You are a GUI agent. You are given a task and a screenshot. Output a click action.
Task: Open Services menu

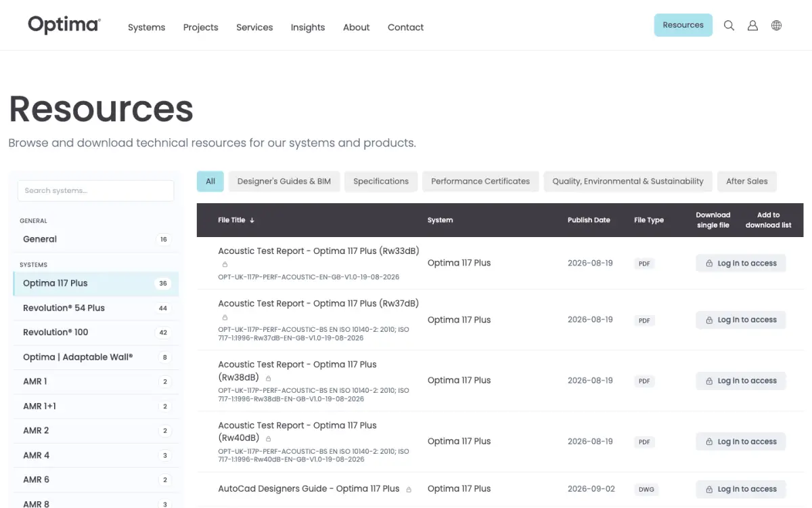254,27
